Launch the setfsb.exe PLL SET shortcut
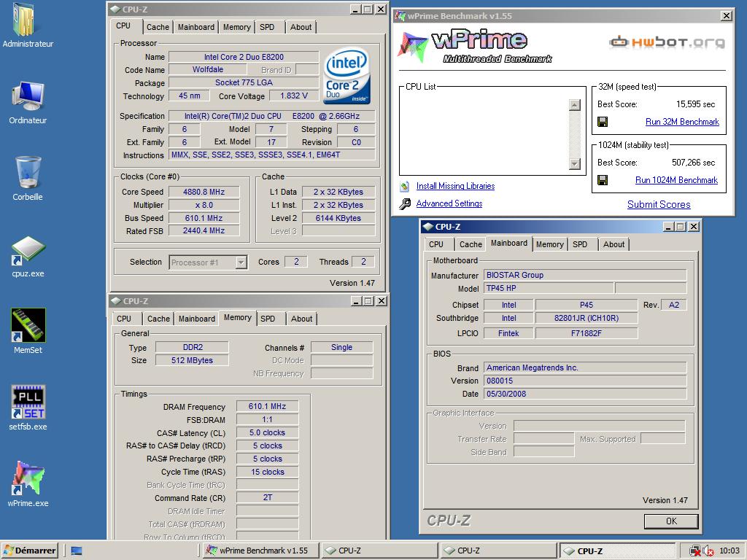Image resolution: width=747 pixels, height=560 pixels. 28,408
